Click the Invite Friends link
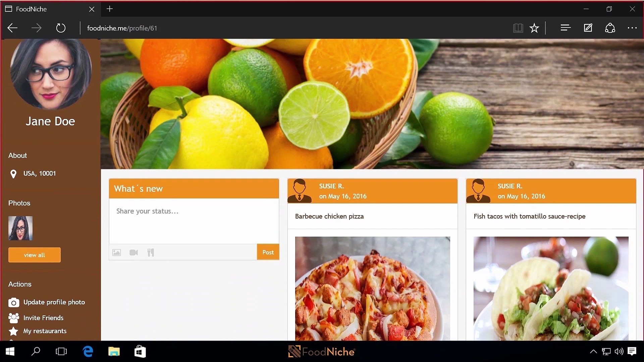644x362 pixels. coord(43,318)
